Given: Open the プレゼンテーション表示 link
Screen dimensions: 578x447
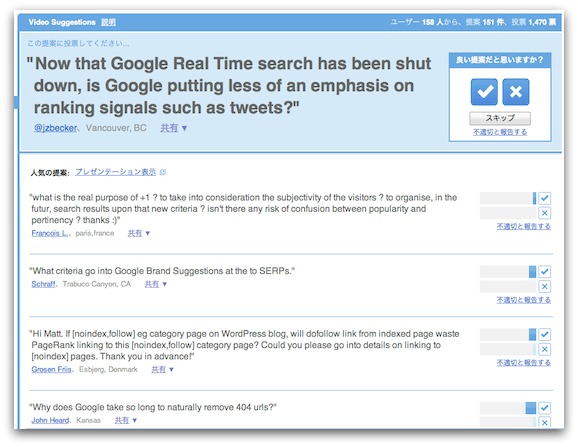Looking at the screenshot, I should coord(116,172).
